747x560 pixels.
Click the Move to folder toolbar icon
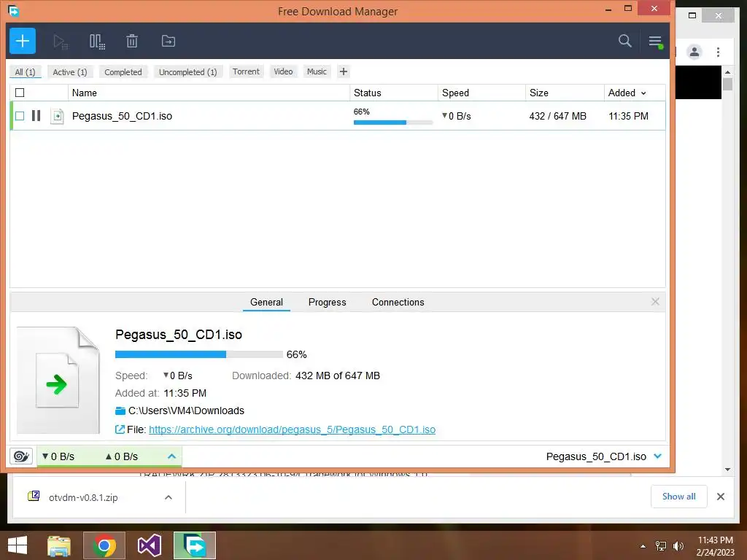tap(169, 42)
